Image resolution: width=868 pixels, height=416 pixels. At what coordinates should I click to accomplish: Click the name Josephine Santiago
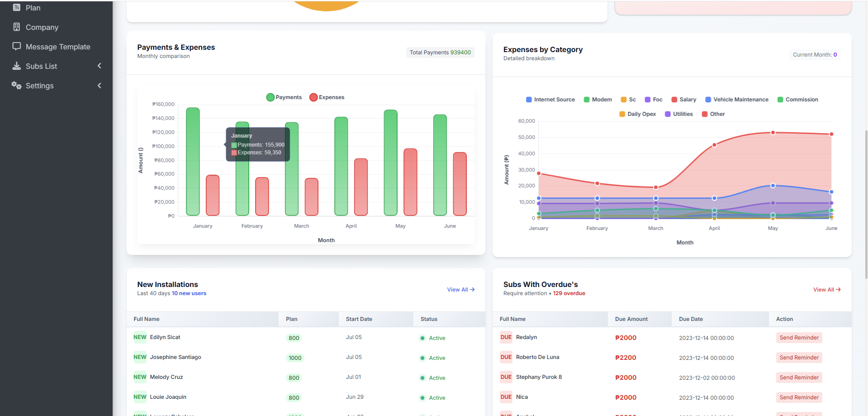click(x=175, y=357)
